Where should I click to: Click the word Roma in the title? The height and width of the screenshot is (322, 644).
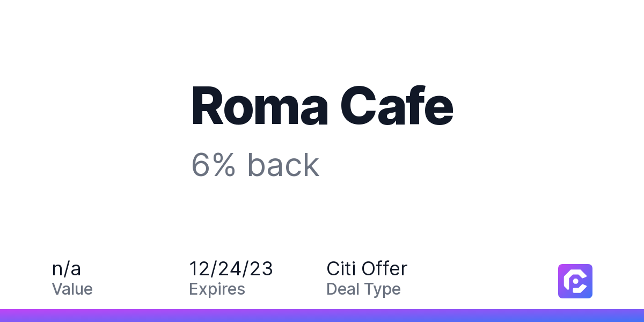click(x=260, y=107)
